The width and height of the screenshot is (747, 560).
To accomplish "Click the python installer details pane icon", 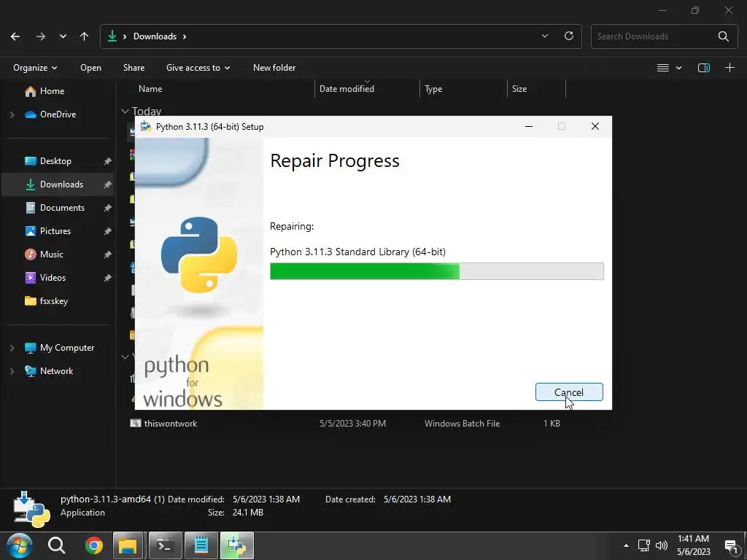I will pos(31,508).
